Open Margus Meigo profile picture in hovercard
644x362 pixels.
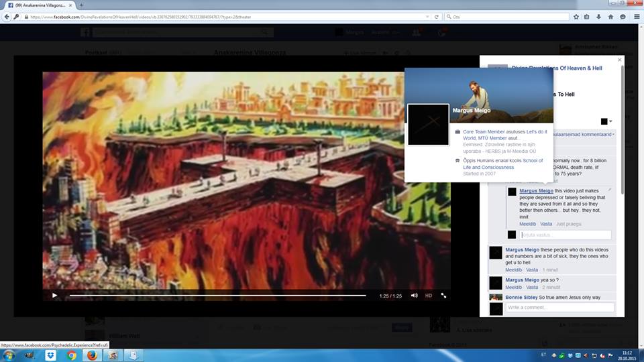[x=429, y=125]
